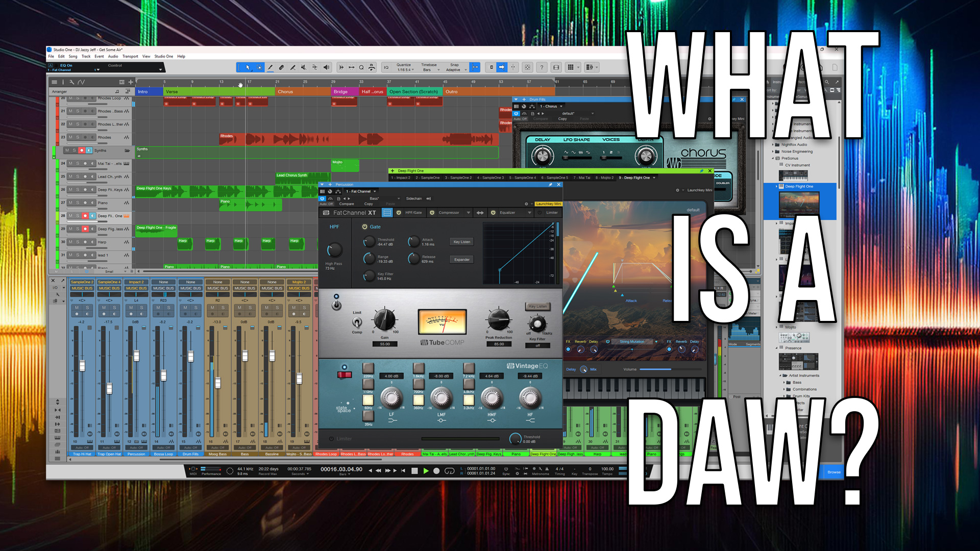This screenshot has height=551, width=980.
Task: Click the Key Listen button in Gate section
Action: tap(462, 242)
